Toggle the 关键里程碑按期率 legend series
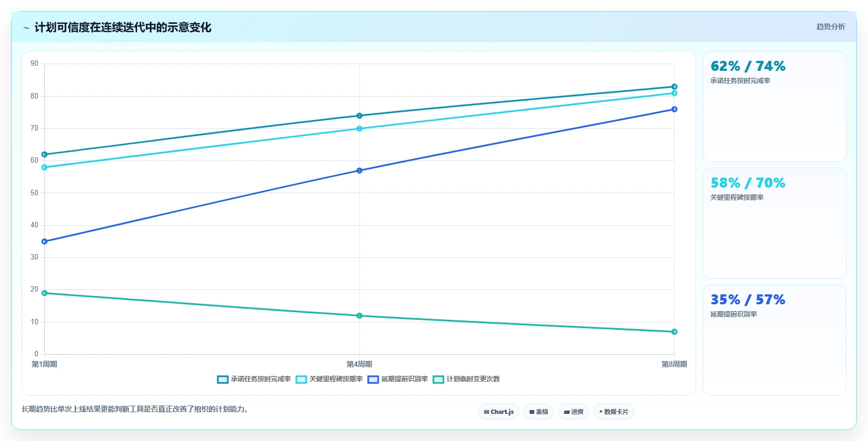This screenshot has height=441, width=868. click(330, 379)
